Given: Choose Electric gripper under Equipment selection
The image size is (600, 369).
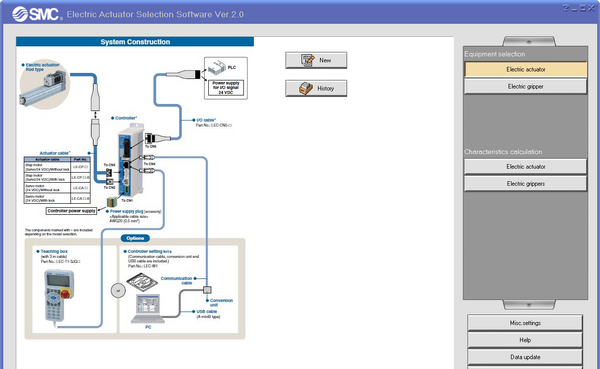Looking at the screenshot, I should 525,87.
